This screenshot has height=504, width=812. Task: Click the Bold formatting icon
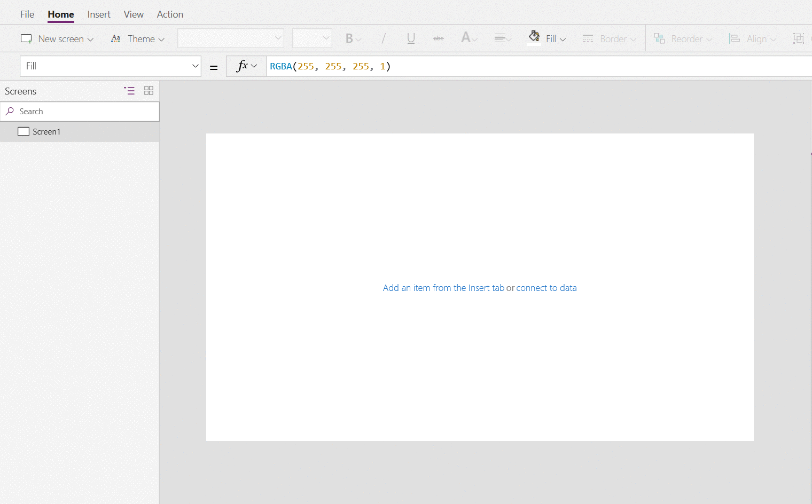pos(349,38)
